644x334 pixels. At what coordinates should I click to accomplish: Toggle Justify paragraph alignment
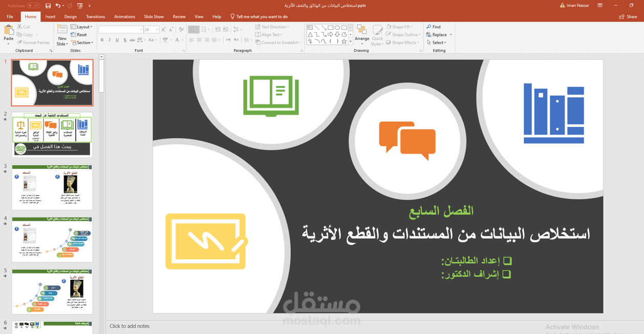pos(214,40)
